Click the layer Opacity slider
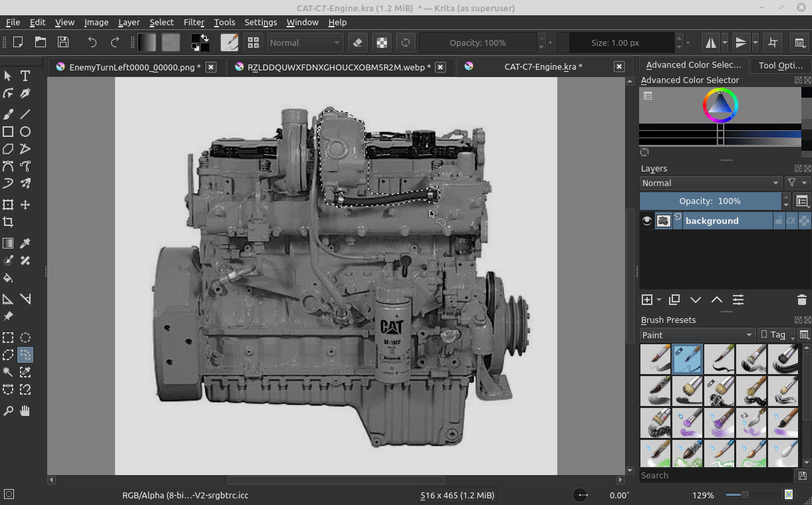 pyautogui.click(x=710, y=201)
